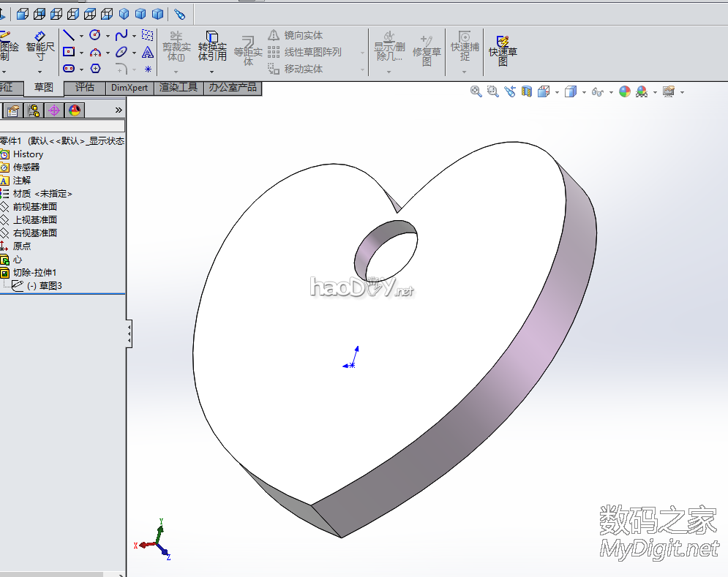Image resolution: width=728 pixels, height=577 pixels.
Task: Click the Zoom to Fit icon
Action: [476, 91]
